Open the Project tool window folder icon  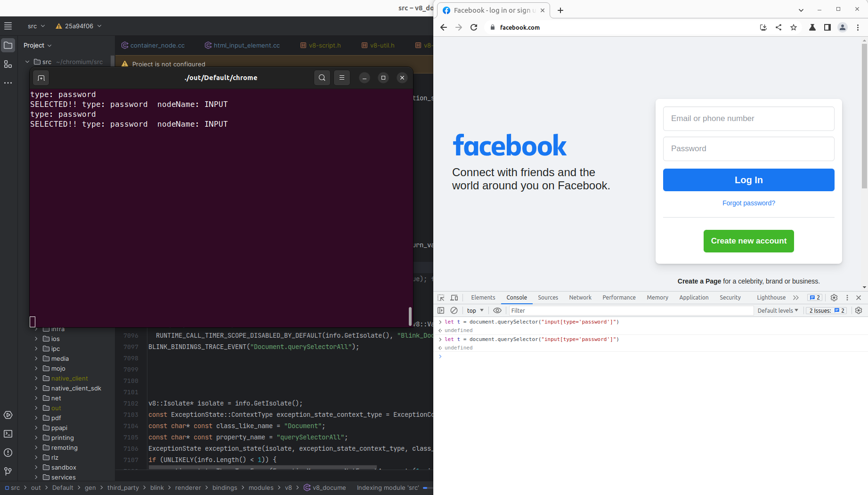tap(8, 45)
